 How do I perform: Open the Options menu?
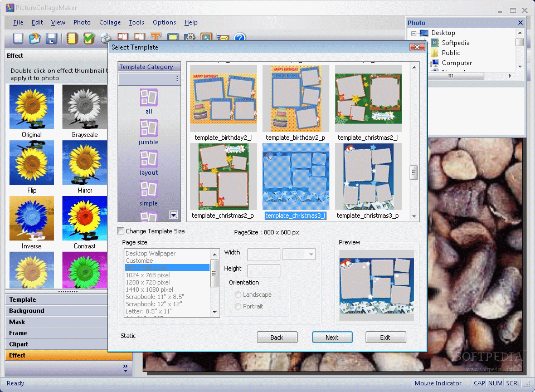164,22
